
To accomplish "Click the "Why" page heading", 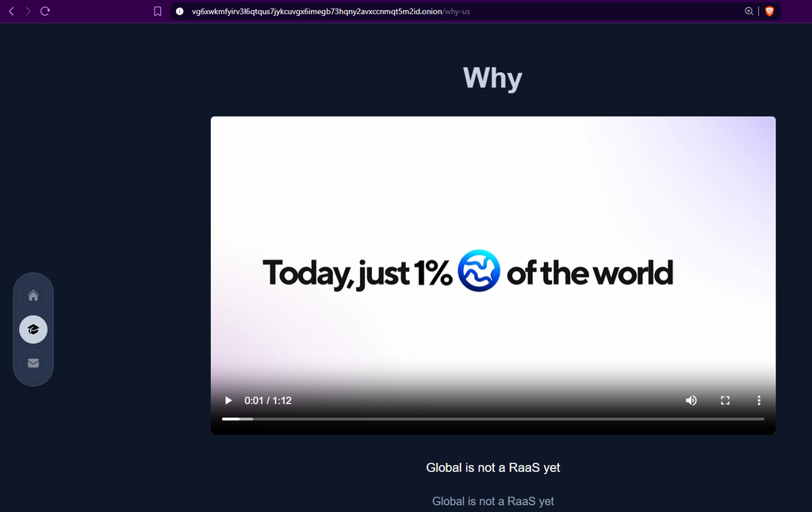I will pos(492,78).
